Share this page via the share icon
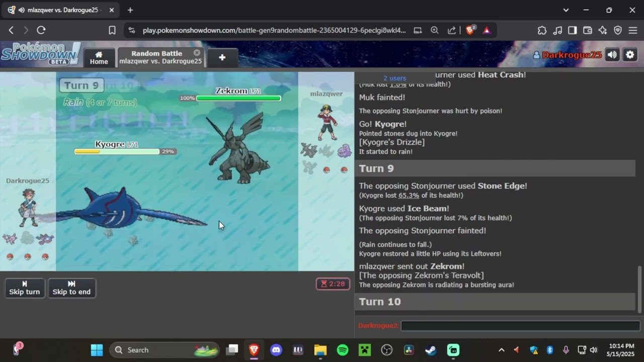This screenshot has width=644, height=362. tap(452, 30)
